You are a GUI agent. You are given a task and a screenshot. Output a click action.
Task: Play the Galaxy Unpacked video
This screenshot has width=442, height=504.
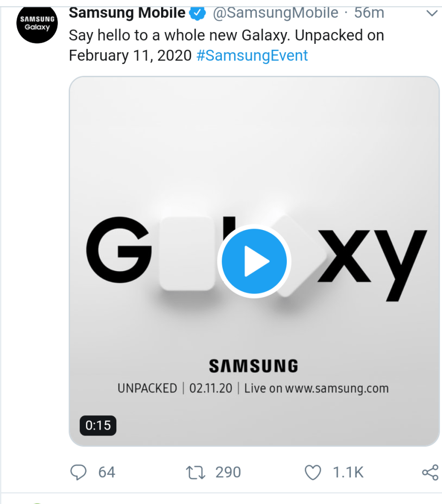point(254,261)
